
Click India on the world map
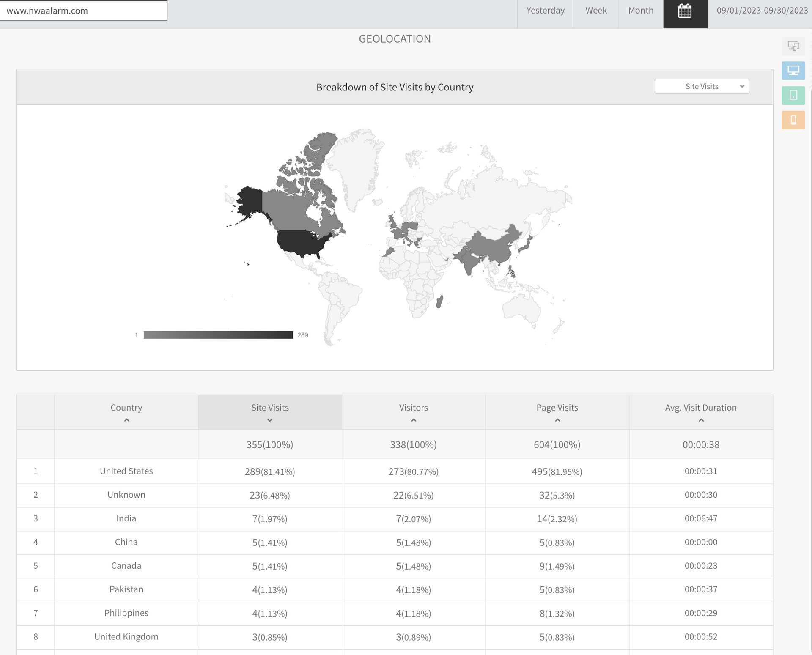[x=469, y=262]
